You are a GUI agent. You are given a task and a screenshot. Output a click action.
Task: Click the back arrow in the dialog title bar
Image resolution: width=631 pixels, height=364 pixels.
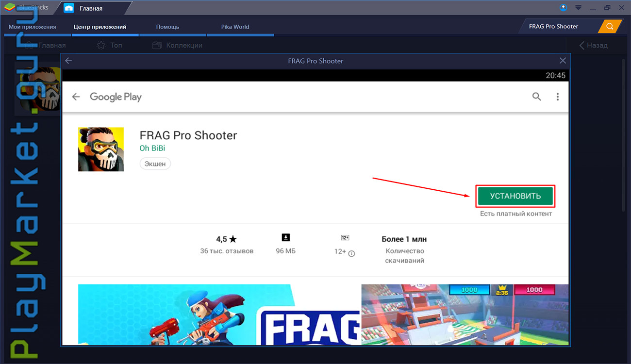tap(68, 61)
